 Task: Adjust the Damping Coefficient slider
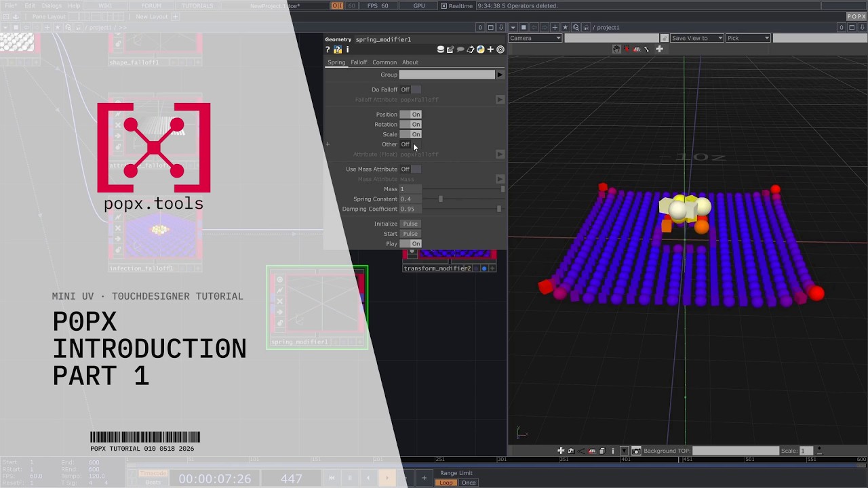coord(463,209)
